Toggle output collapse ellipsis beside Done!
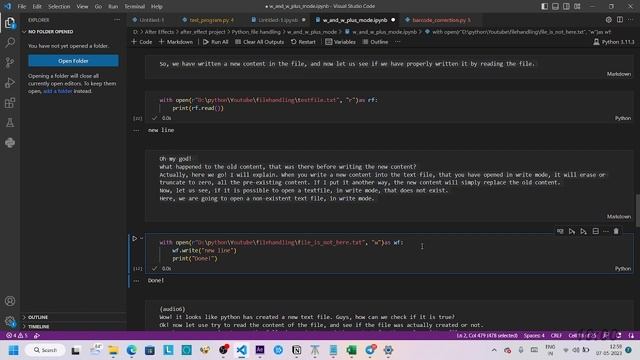 tap(136, 281)
